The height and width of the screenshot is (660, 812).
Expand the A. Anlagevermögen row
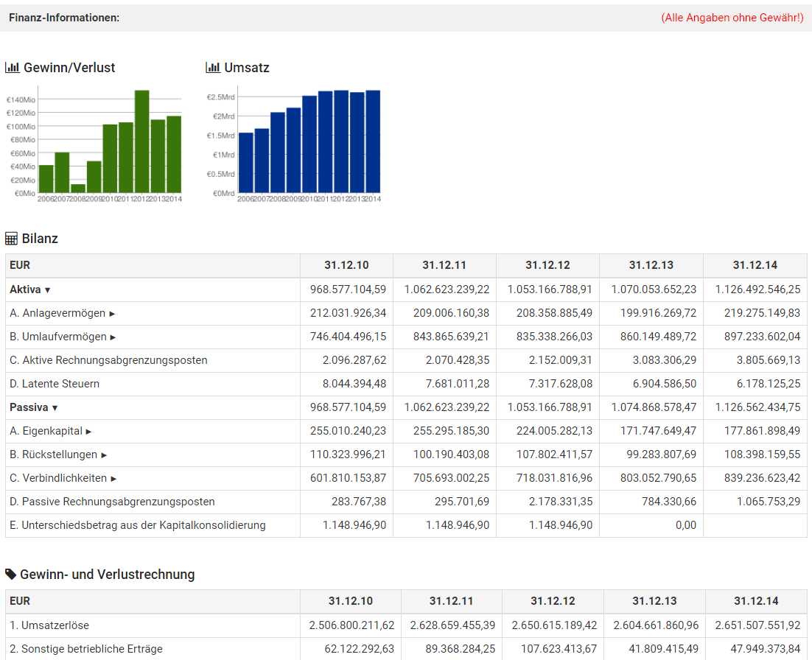pos(112,314)
